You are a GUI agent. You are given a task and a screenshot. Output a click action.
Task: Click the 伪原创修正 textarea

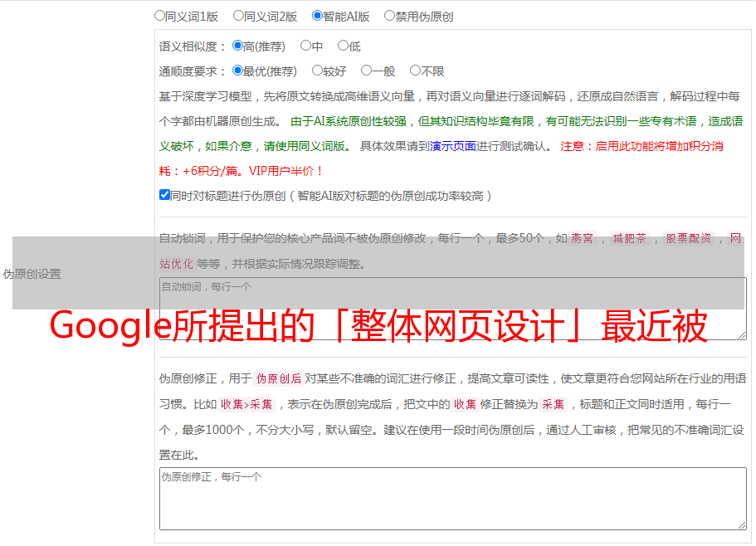coord(453,499)
